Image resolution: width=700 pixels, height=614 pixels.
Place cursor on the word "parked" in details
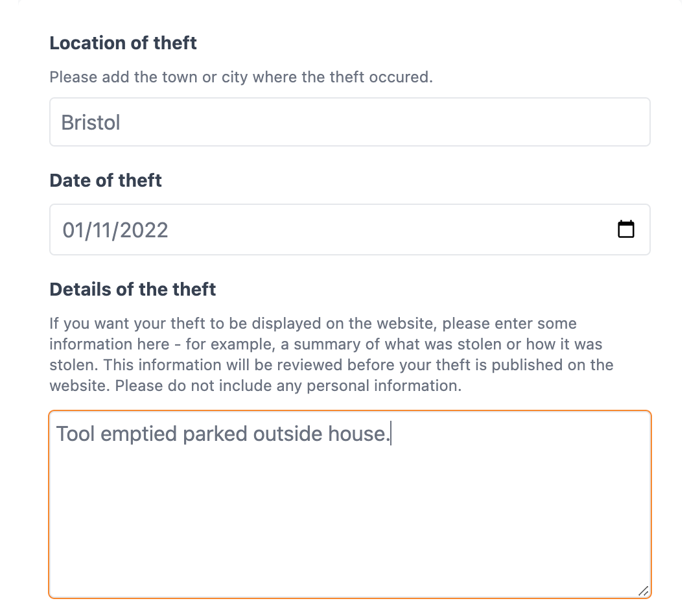[215, 434]
